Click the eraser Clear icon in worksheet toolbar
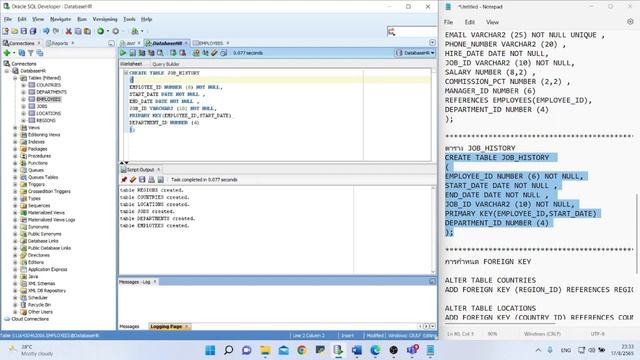The width and height of the screenshot is (640, 360). [x=214, y=53]
